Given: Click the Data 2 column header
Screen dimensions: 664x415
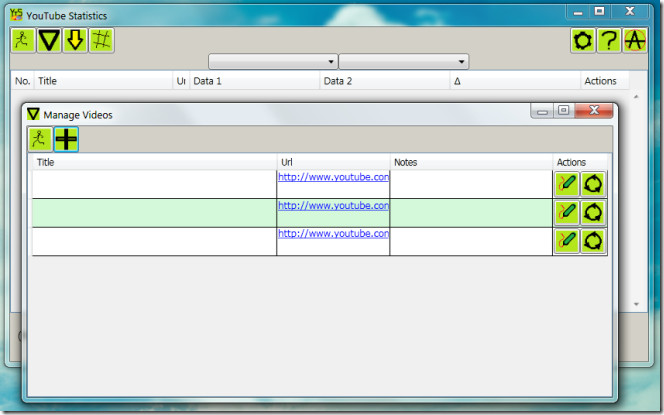Looking at the screenshot, I should tap(385, 81).
